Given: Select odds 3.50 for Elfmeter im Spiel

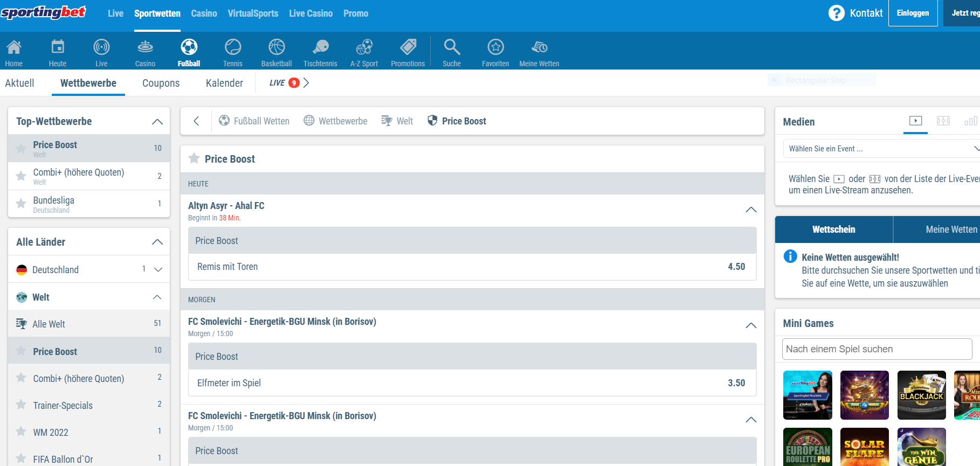Looking at the screenshot, I should [x=736, y=383].
